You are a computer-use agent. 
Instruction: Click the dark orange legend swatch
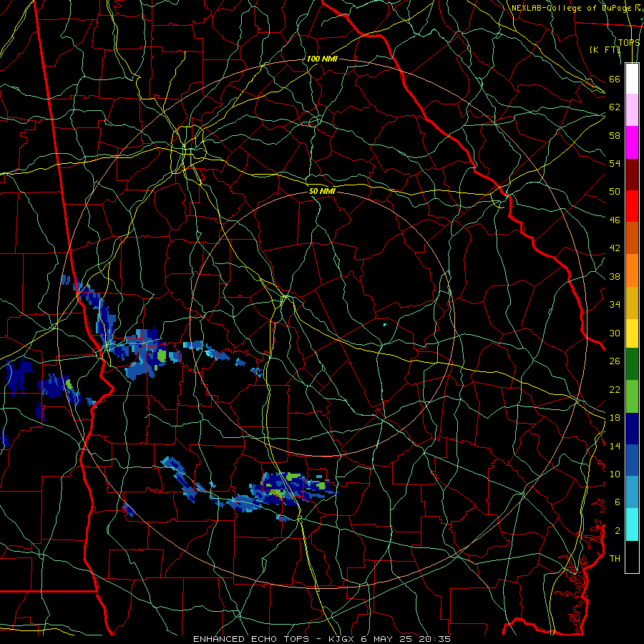pos(632,238)
